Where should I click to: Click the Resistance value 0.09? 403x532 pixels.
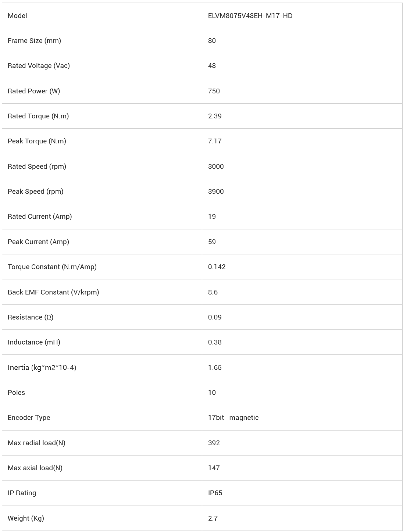pyautogui.click(x=215, y=317)
